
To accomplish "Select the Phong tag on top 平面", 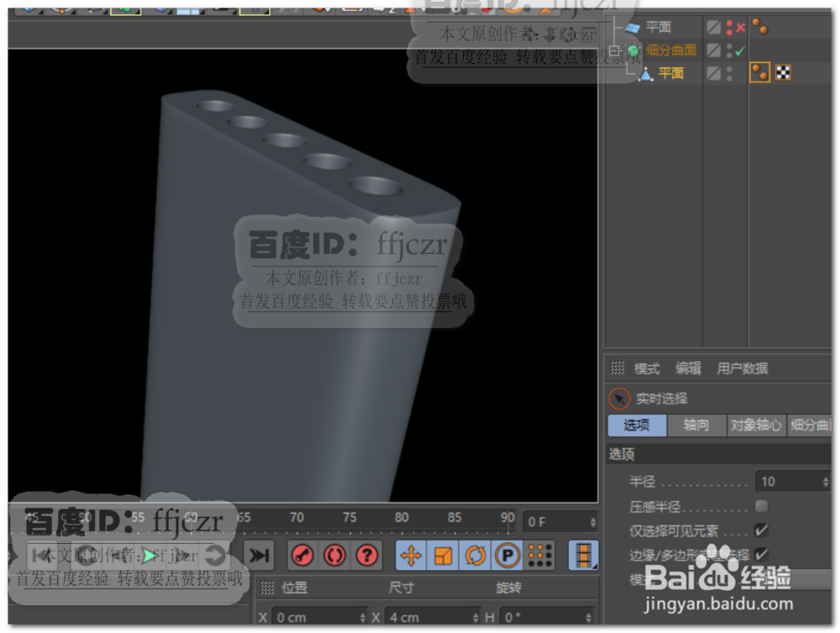I will click(759, 26).
